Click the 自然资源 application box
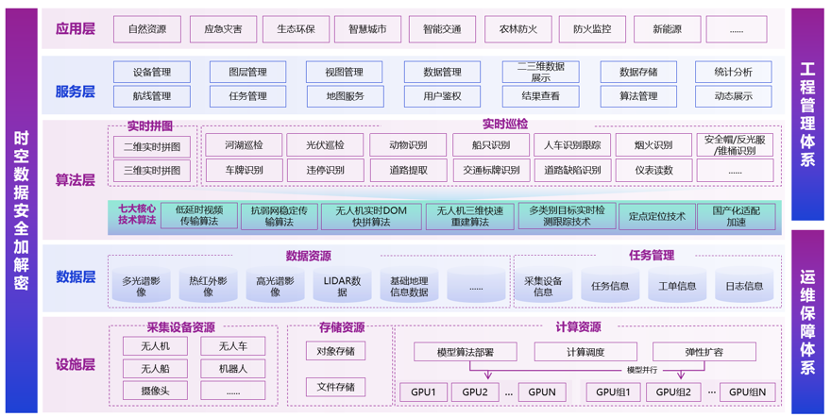 coord(146,29)
